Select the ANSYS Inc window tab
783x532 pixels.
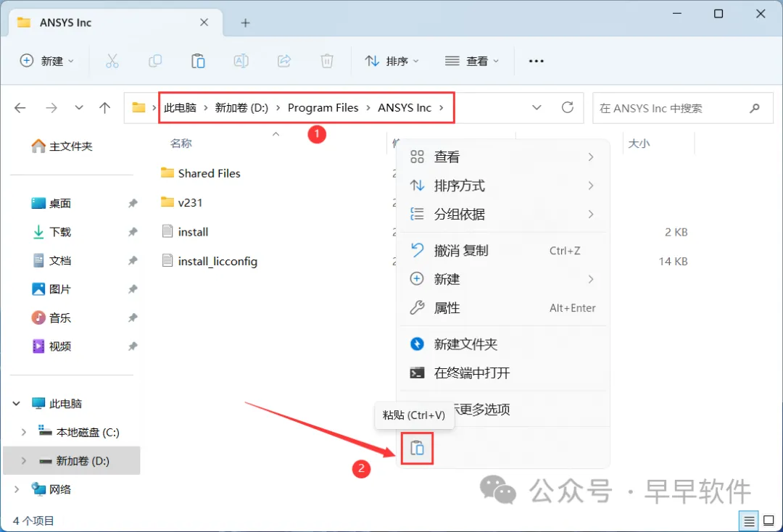coord(116,22)
